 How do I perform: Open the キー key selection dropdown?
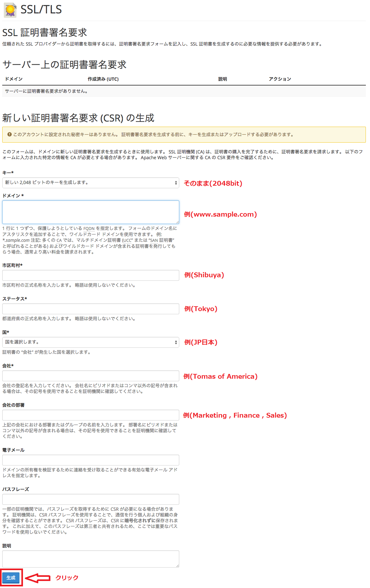(91, 183)
